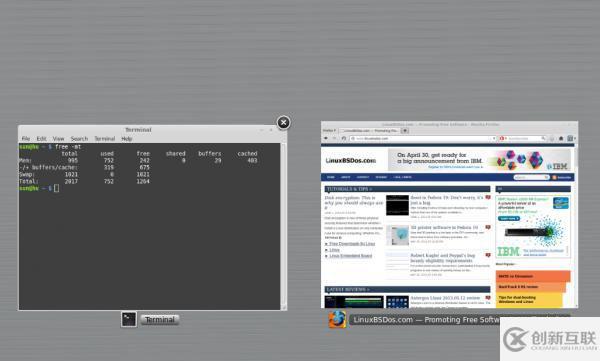
Task: Click the Firefox app icon below the browser thumbnail
Action: [337, 319]
